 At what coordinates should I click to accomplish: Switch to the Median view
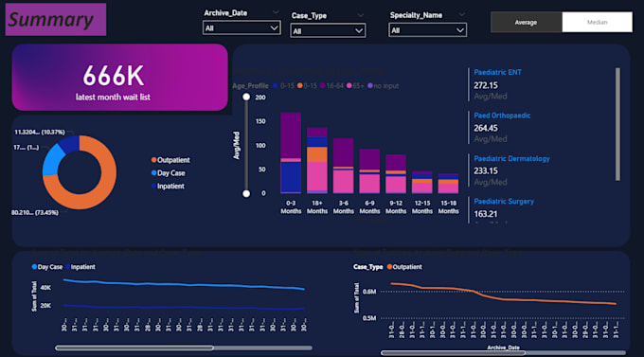pyautogui.click(x=598, y=22)
